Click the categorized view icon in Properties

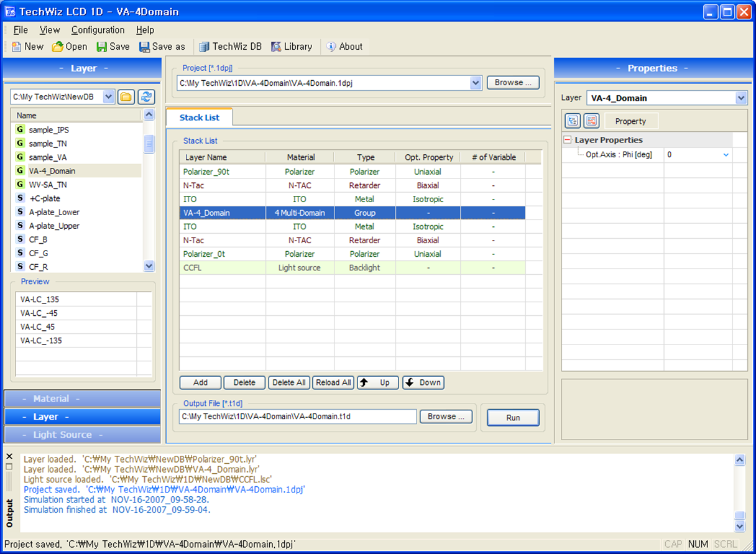coord(573,121)
